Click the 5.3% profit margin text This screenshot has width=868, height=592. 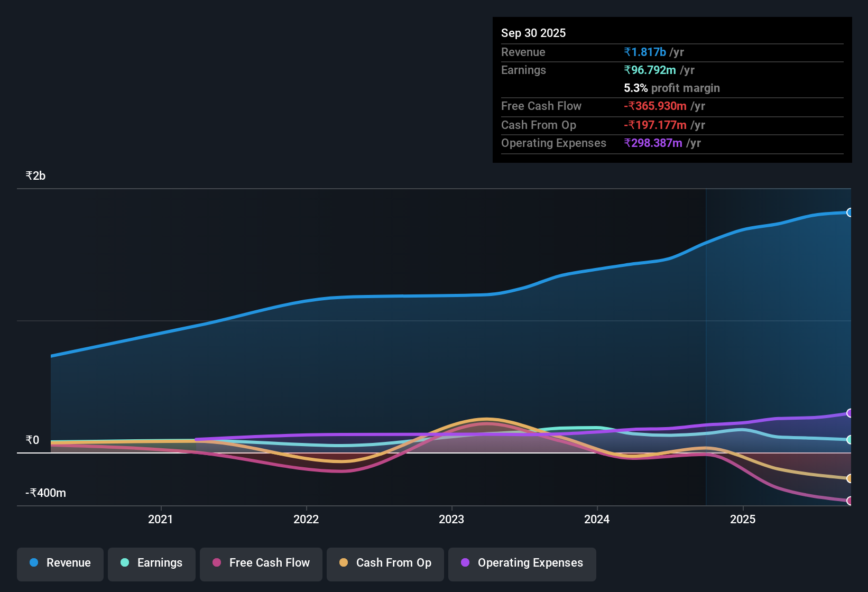coord(672,88)
